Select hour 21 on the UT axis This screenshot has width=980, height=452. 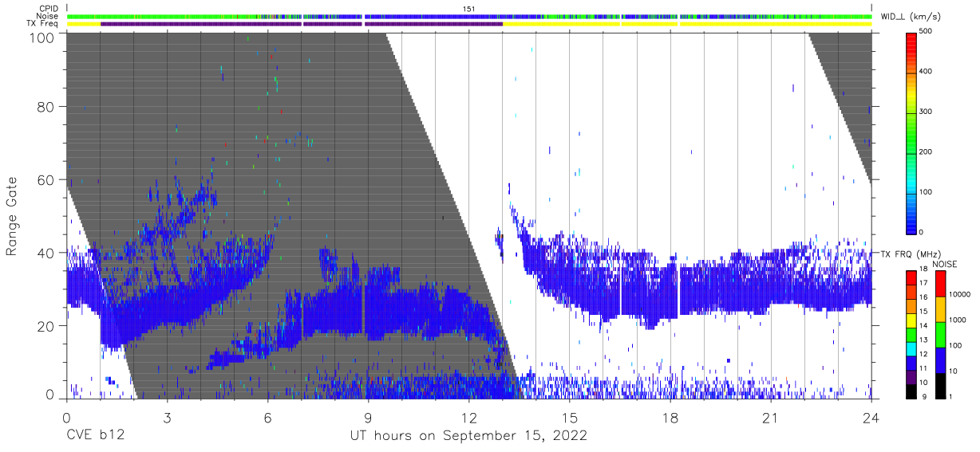click(771, 418)
